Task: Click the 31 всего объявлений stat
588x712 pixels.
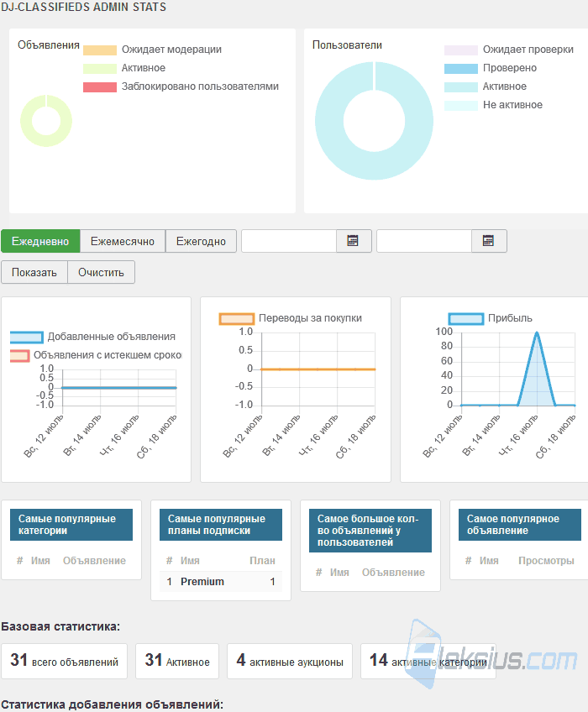Action: tap(64, 661)
